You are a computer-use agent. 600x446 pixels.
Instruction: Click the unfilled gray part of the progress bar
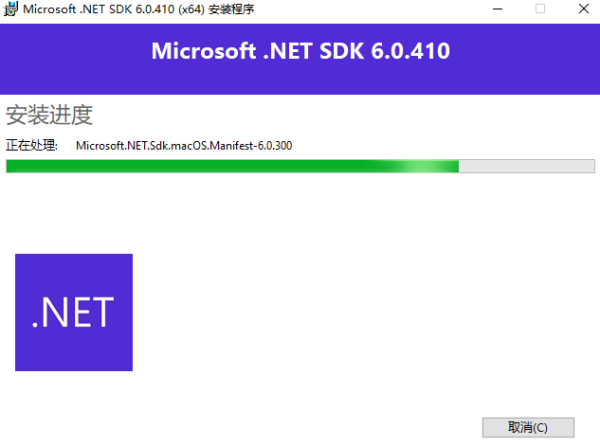point(527,166)
